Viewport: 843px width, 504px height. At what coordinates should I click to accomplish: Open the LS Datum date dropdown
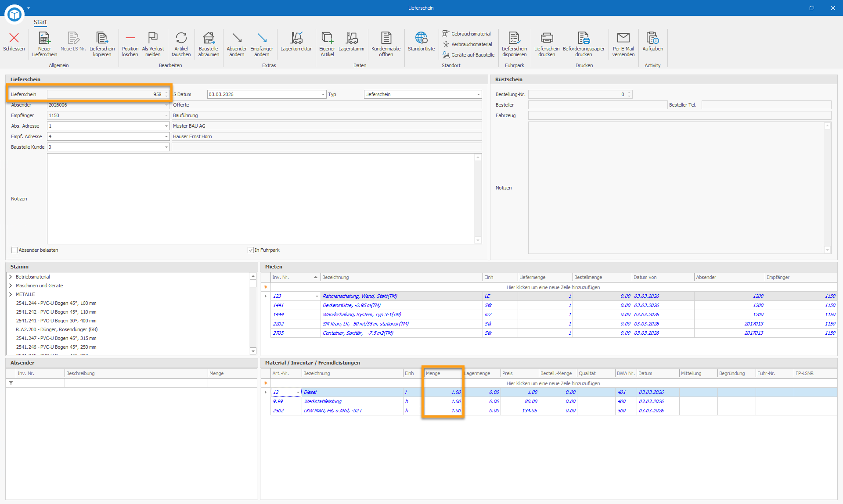click(323, 94)
